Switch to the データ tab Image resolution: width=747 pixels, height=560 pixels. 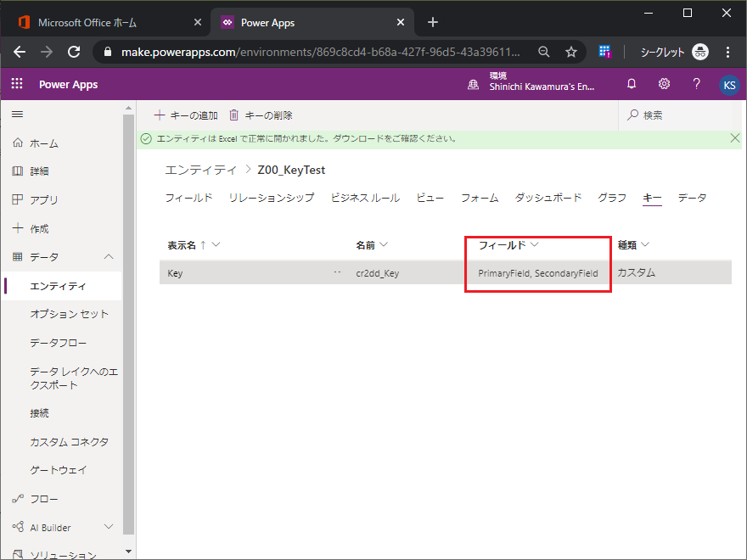click(692, 198)
